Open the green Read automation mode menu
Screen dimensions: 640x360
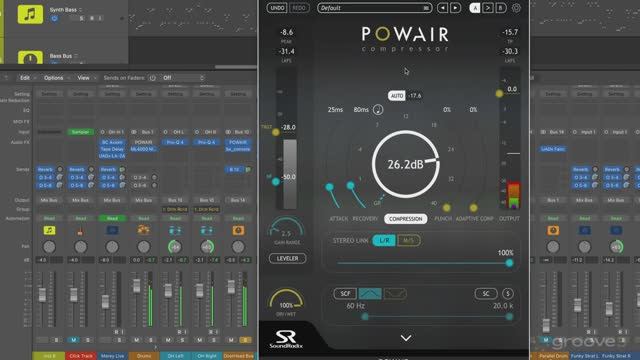(112, 218)
